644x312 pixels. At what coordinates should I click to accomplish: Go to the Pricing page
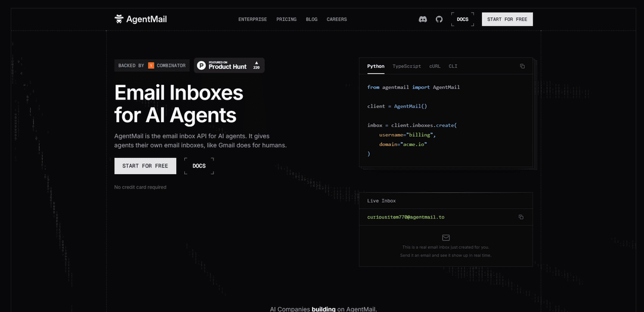(286, 19)
